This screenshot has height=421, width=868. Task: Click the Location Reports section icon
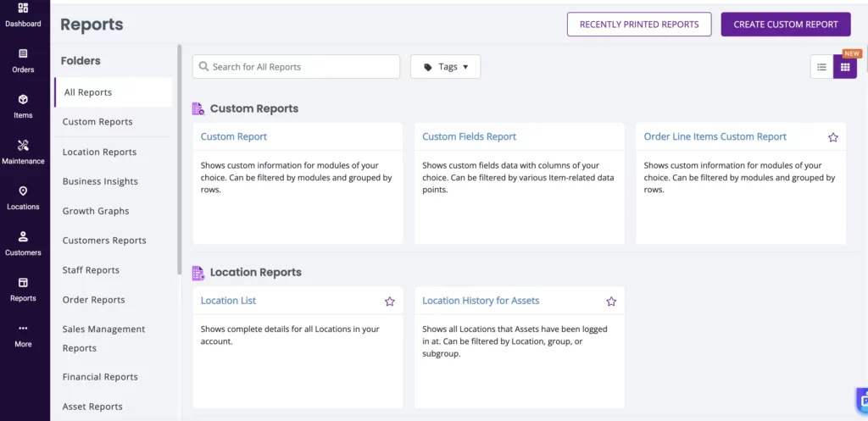pyautogui.click(x=198, y=273)
